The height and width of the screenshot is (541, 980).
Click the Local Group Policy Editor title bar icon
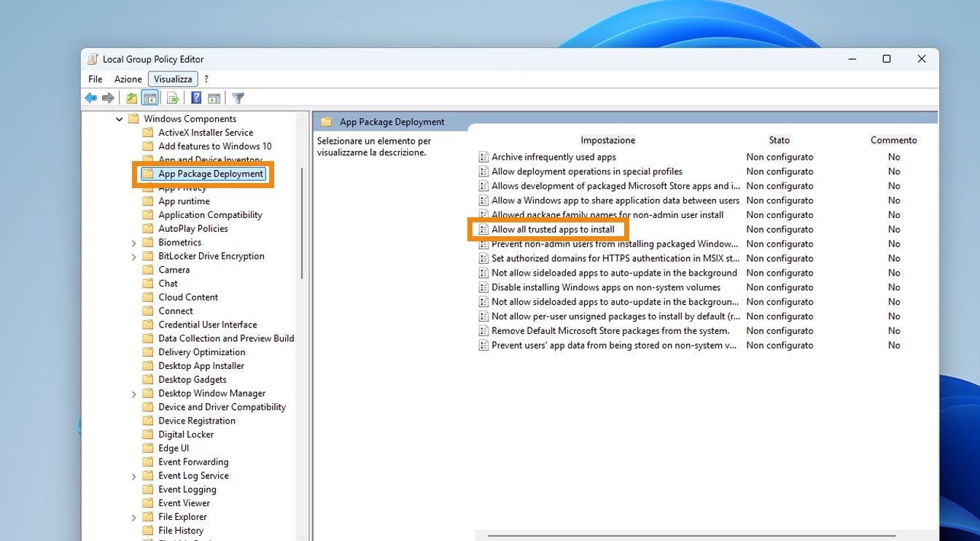(93, 59)
